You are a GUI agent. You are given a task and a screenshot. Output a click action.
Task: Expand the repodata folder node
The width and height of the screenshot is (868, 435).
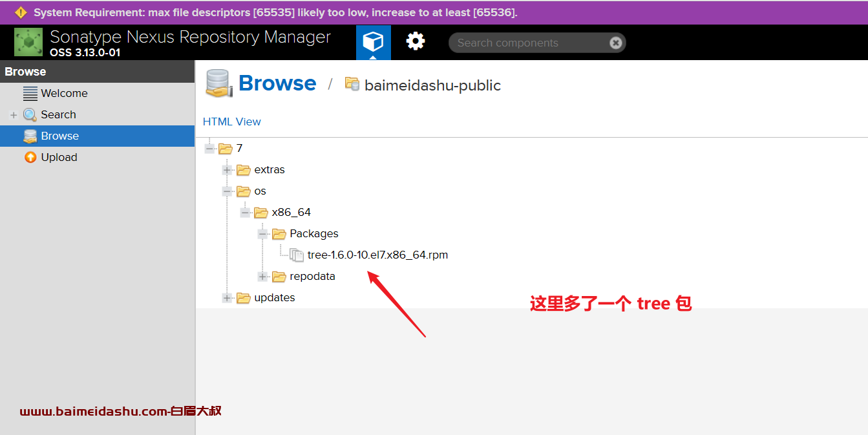[x=262, y=277]
